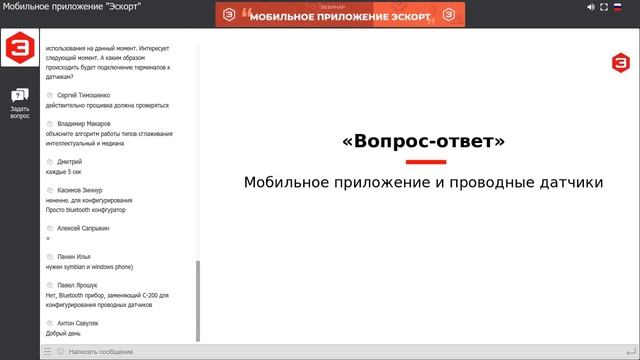Click message 'каждые 5 сек'
This screenshot has height=360, width=640.
coord(64,172)
